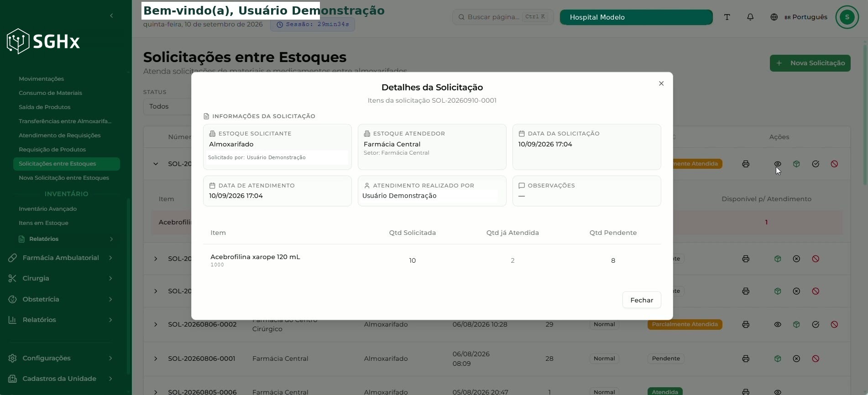The height and width of the screenshot is (395, 868).
Task: Go to Itens em Estoque
Action: pos(43,223)
